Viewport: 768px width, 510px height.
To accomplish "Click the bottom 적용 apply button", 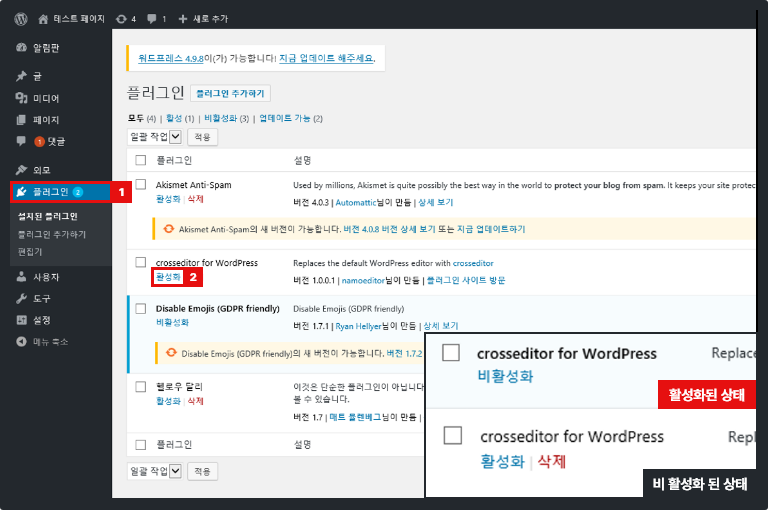I will point(202,471).
